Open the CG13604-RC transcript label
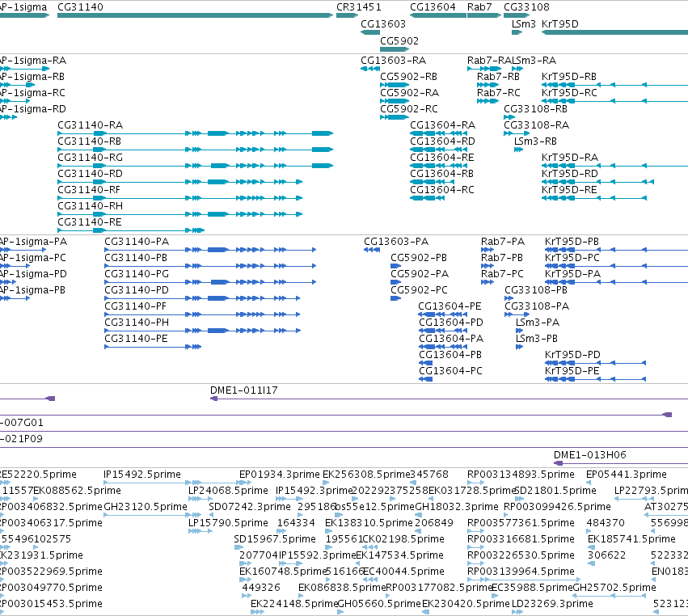The height and width of the screenshot is (616, 688). pyautogui.click(x=442, y=190)
